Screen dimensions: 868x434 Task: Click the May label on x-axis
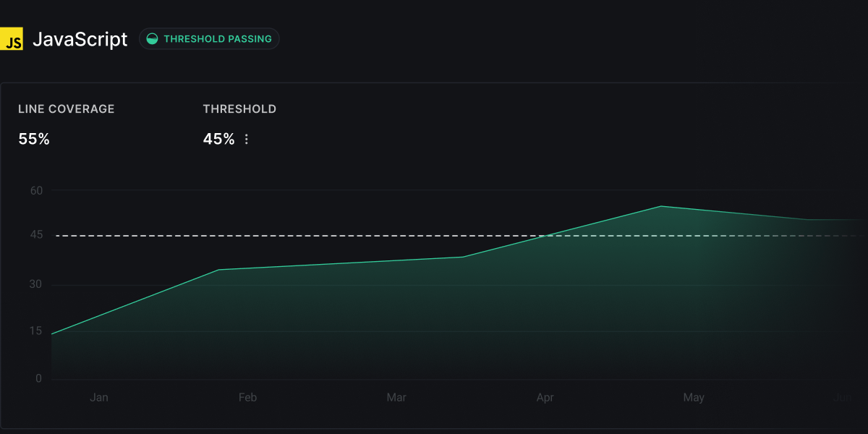pos(694,397)
